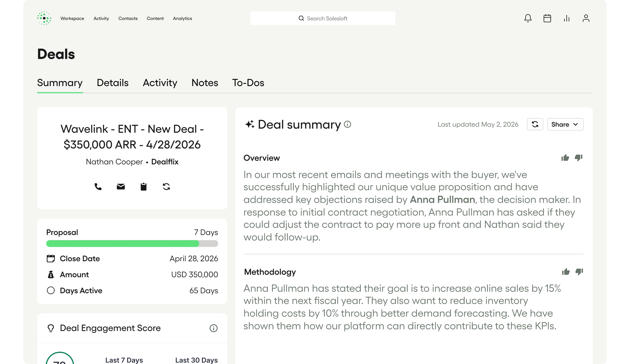Open the Dealflix company link
The width and height of the screenshot is (630, 364).
(x=165, y=162)
